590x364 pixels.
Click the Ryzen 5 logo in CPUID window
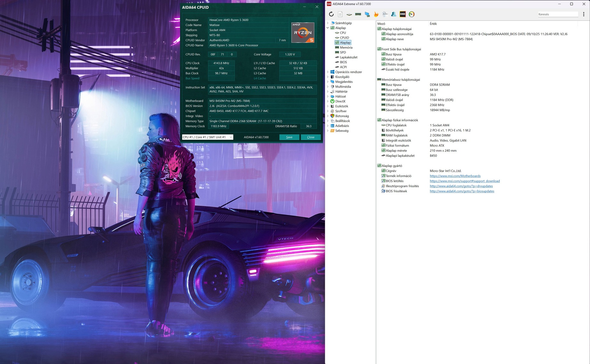pos(303,32)
